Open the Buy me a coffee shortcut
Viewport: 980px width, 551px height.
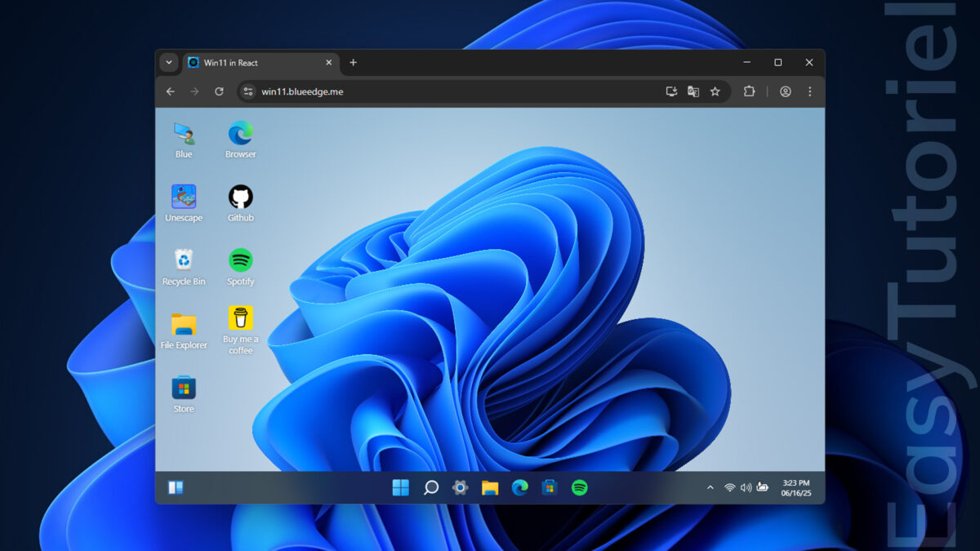241,331
